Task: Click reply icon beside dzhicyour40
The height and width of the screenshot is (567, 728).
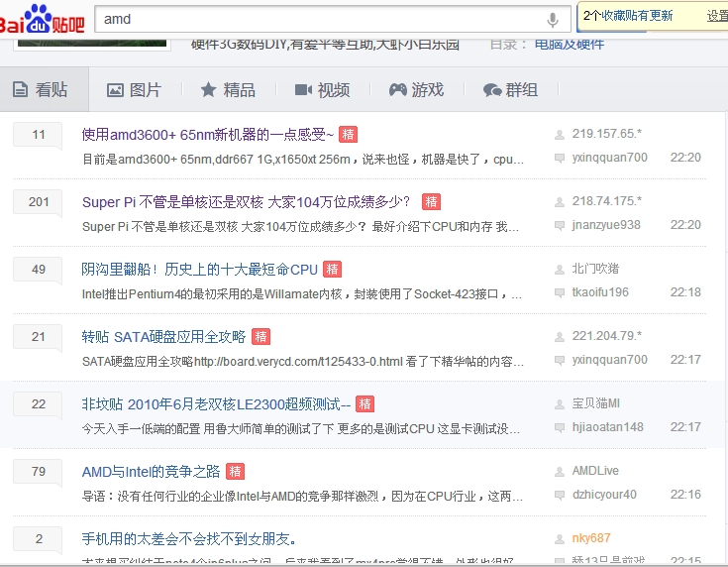Action: tap(560, 495)
